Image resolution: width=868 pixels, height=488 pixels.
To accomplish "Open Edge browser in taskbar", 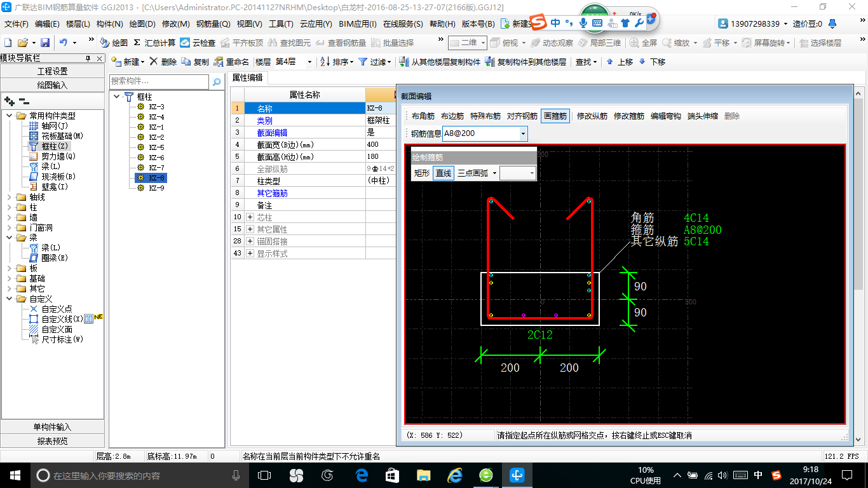I will tap(362, 475).
